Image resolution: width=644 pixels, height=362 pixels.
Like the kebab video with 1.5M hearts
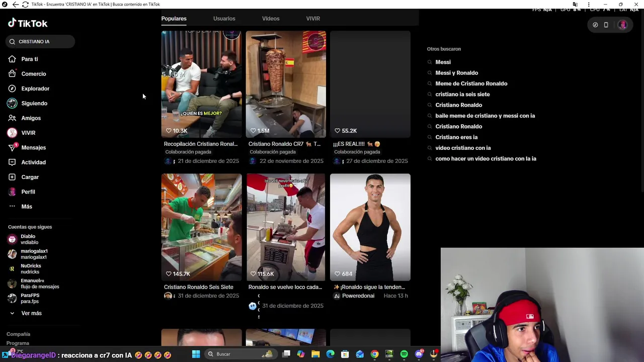[253, 131]
